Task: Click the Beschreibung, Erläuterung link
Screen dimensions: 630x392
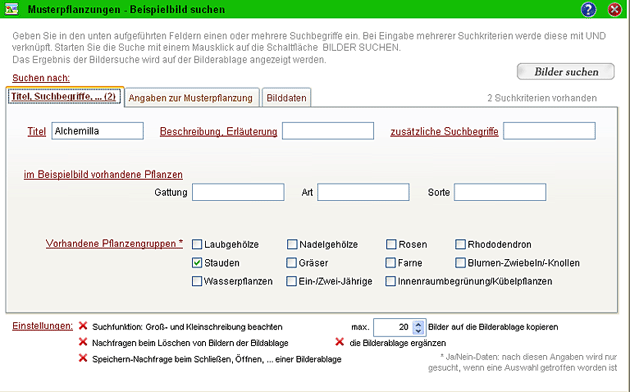Action: pyautogui.click(x=219, y=131)
